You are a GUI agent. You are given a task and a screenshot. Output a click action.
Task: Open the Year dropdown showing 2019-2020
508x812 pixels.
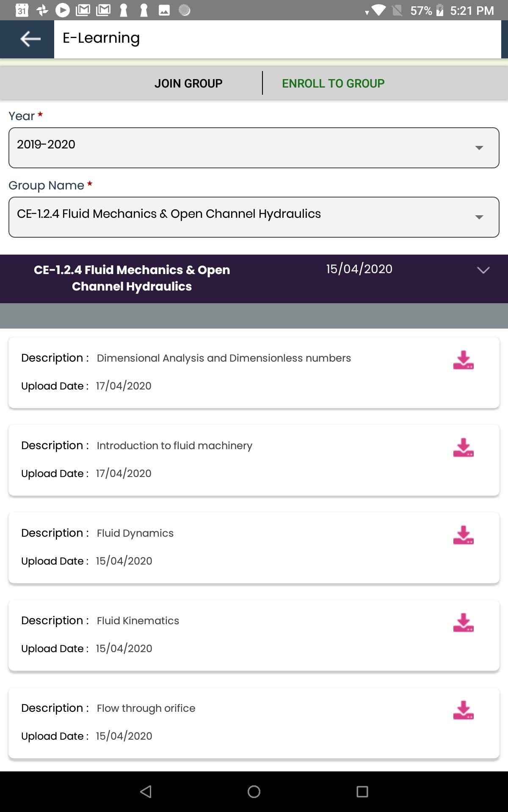pos(254,148)
